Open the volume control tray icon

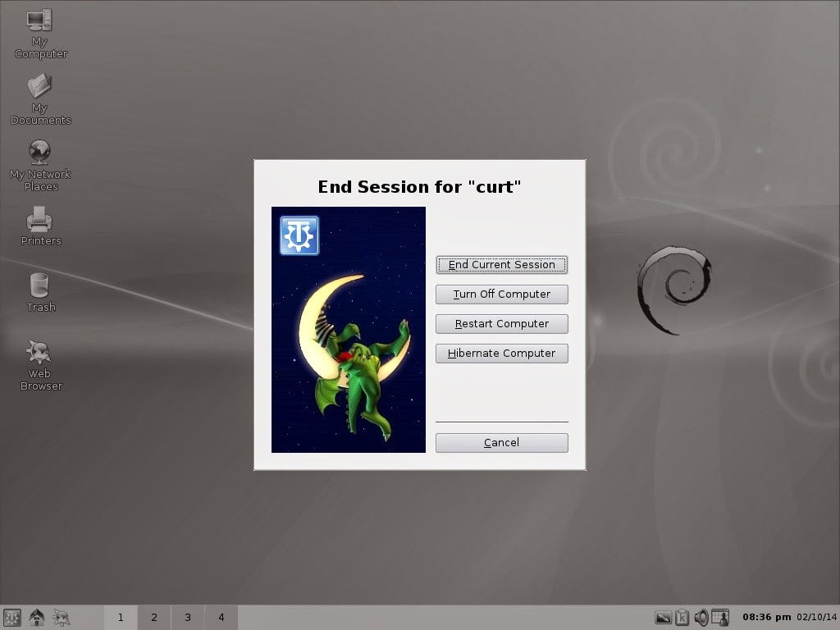point(701,616)
